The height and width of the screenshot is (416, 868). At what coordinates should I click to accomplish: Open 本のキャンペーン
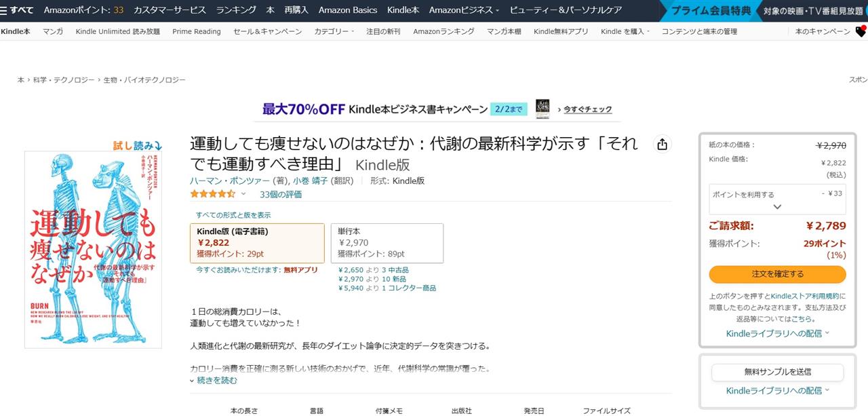823,32
